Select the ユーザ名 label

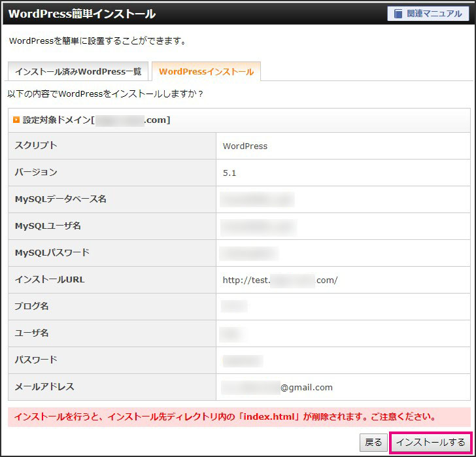(x=31, y=333)
